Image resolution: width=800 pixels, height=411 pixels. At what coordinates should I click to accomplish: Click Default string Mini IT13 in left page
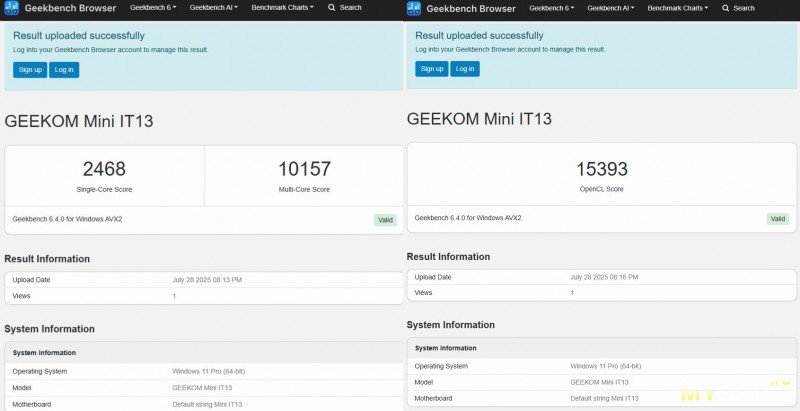pos(207,404)
